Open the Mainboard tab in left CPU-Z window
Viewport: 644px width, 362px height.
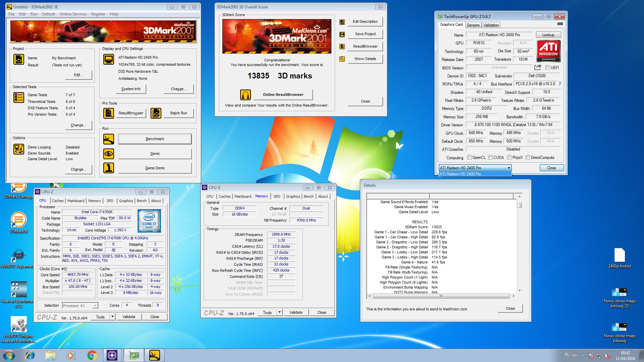pyautogui.click(x=76, y=201)
